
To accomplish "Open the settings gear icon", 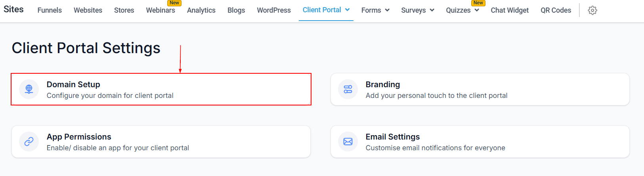I will pyautogui.click(x=592, y=10).
